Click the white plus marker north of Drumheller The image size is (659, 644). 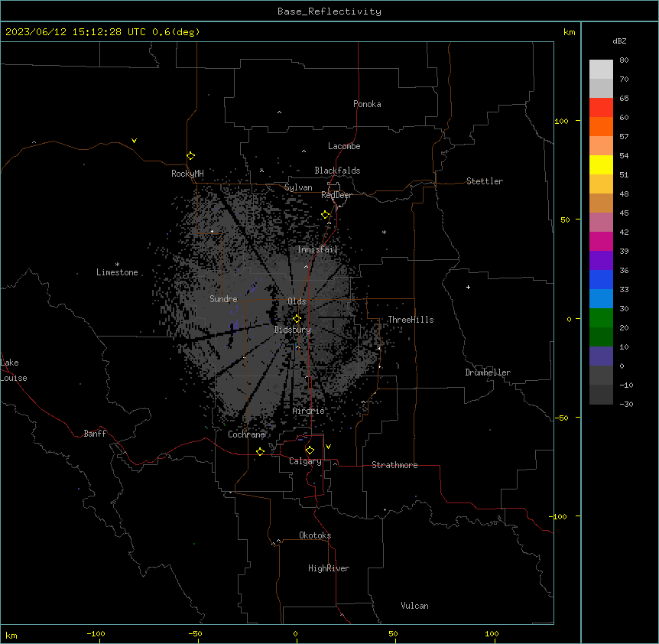pyautogui.click(x=468, y=287)
